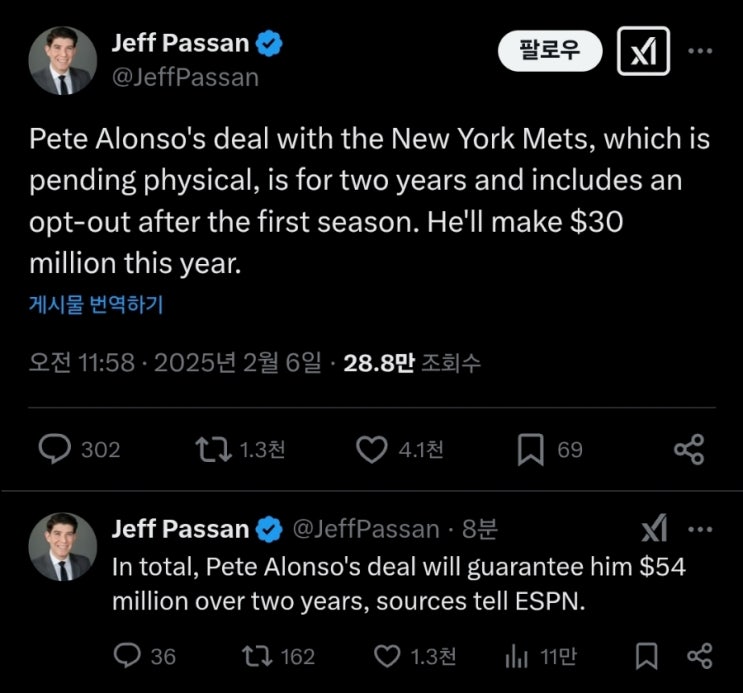This screenshot has width=743, height=693.
Task: Bookmark the reply post
Action: point(647,656)
